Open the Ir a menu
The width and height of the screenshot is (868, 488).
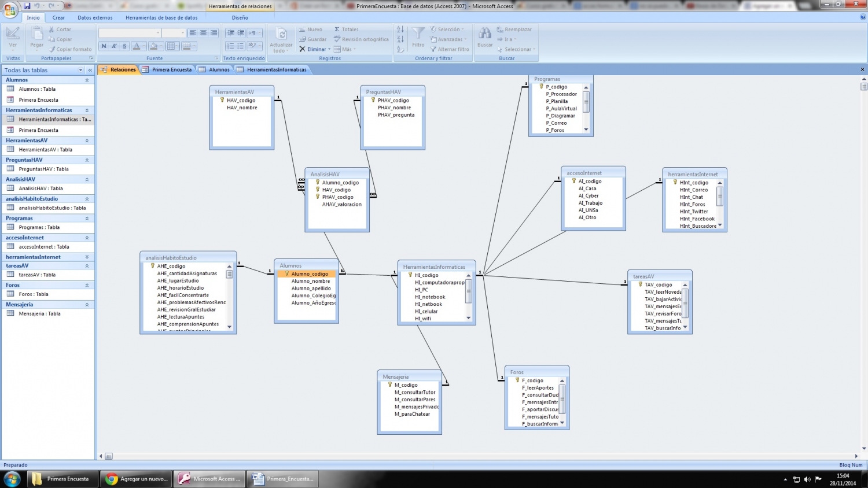click(x=506, y=39)
